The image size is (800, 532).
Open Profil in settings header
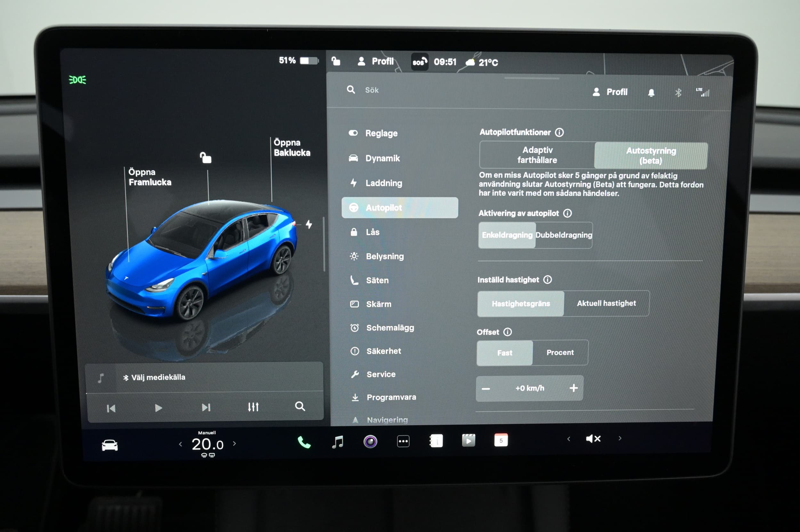(x=610, y=92)
